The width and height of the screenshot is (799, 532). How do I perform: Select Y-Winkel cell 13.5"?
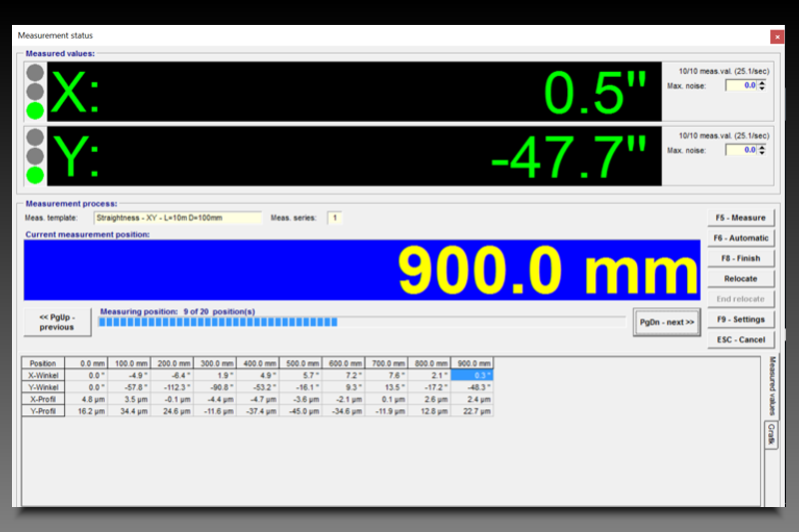(387, 387)
